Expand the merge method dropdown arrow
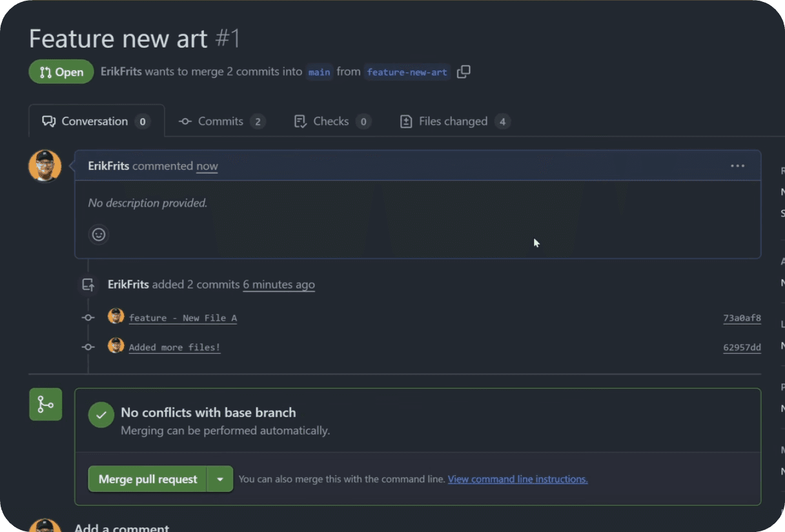The image size is (785, 532). click(220, 479)
